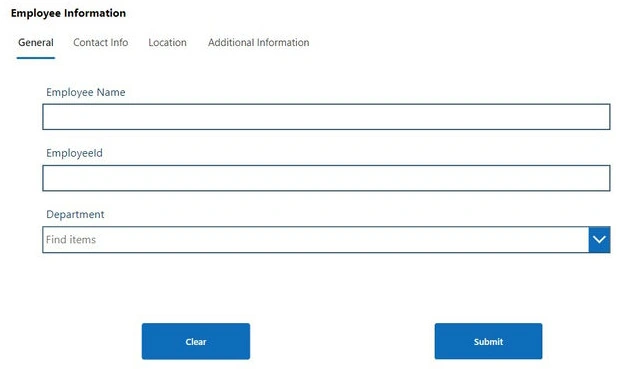The width and height of the screenshot is (622, 369).
Task: Click the Find items placeholder text
Action: 71,240
